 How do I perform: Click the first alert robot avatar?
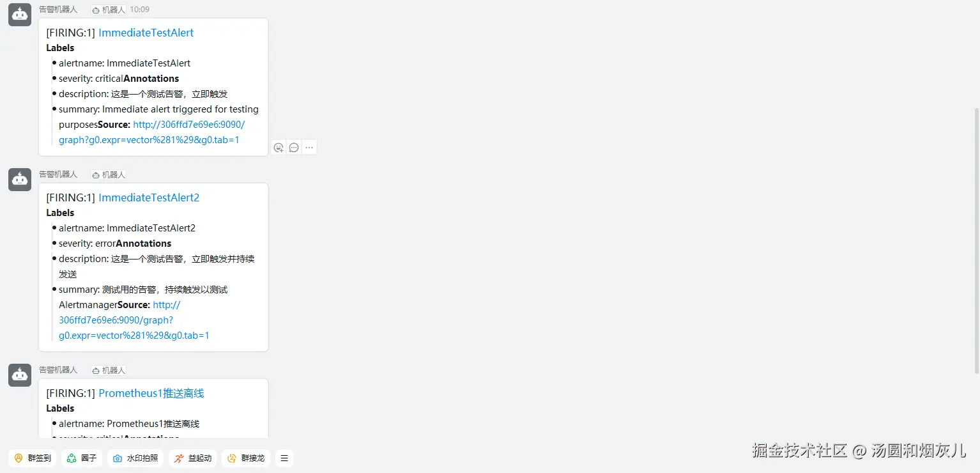pos(20,15)
